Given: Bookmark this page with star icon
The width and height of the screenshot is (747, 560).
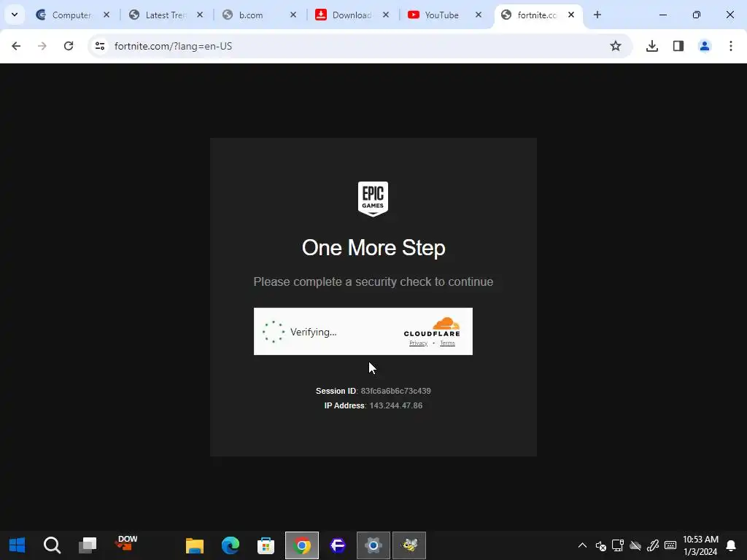Looking at the screenshot, I should 616,46.
